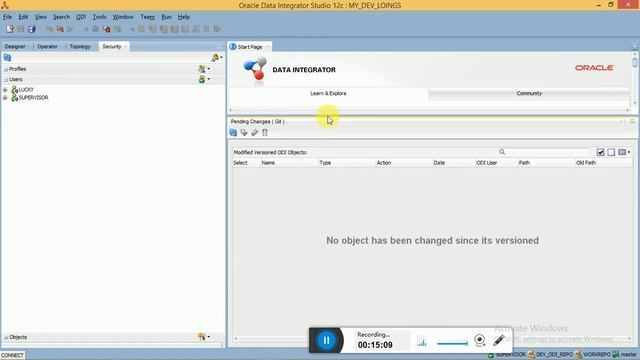Open the Security navigator connection menu icon

click(x=217, y=58)
